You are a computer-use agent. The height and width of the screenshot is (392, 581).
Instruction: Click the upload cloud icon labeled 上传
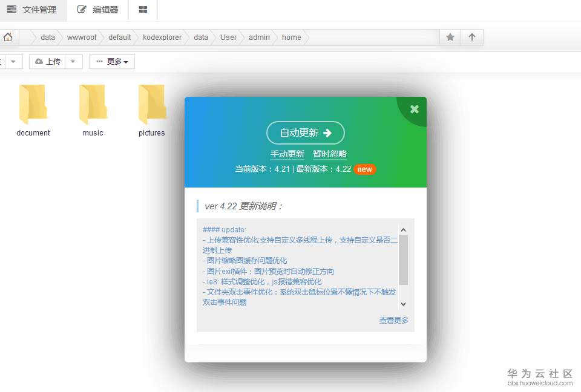tap(40, 61)
